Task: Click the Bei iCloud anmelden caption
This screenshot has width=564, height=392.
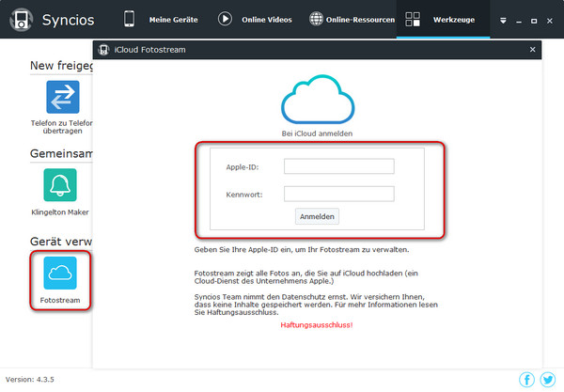Action: coord(317,133)
